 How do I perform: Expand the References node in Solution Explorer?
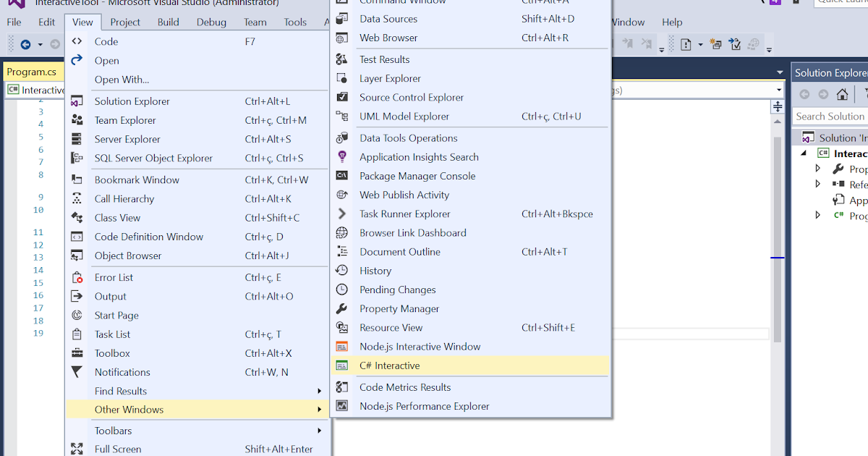(x=817, y=185)
